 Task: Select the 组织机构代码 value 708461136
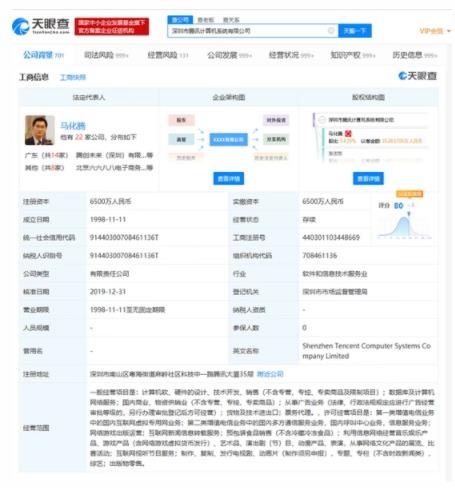319,255
